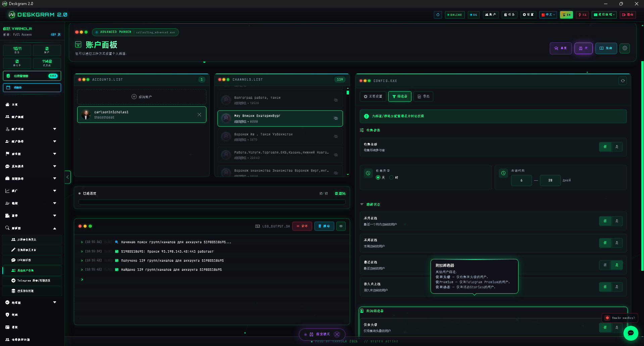Close the purple mode pill with its X

337,334
